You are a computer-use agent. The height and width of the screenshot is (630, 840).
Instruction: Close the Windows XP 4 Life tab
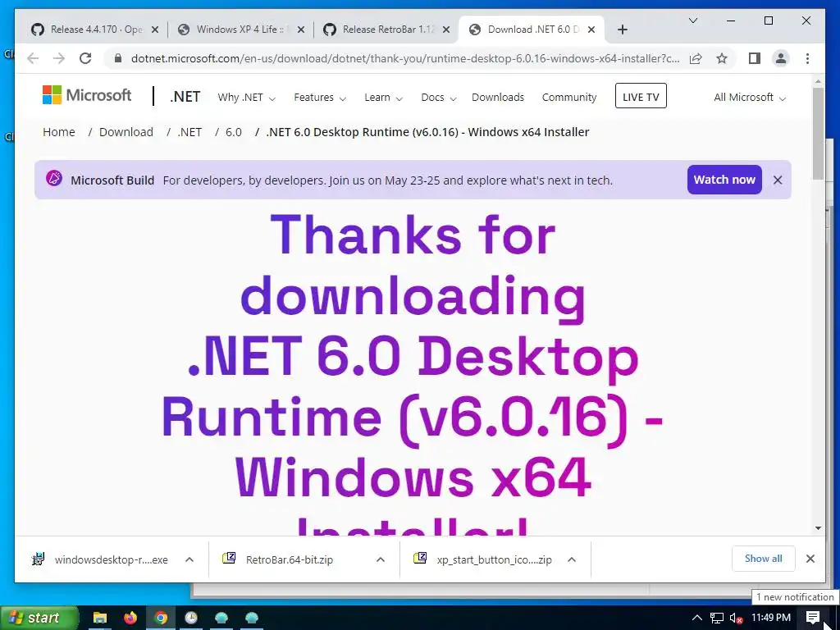pyautogui.click(x=301, y=30)
